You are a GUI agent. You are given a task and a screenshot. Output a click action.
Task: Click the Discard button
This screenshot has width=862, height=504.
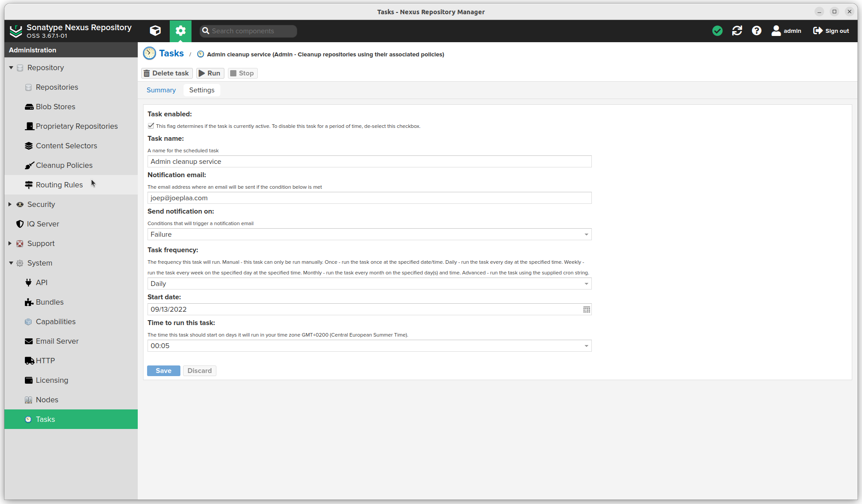pyautogui.click(x=200, y=371)
